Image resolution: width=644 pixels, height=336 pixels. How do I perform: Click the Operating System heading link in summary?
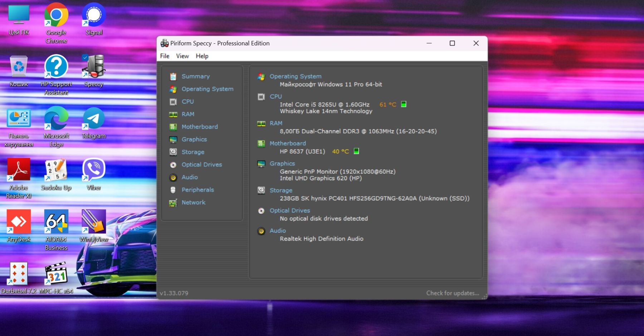pyautogui.click(x=296, y=76)
